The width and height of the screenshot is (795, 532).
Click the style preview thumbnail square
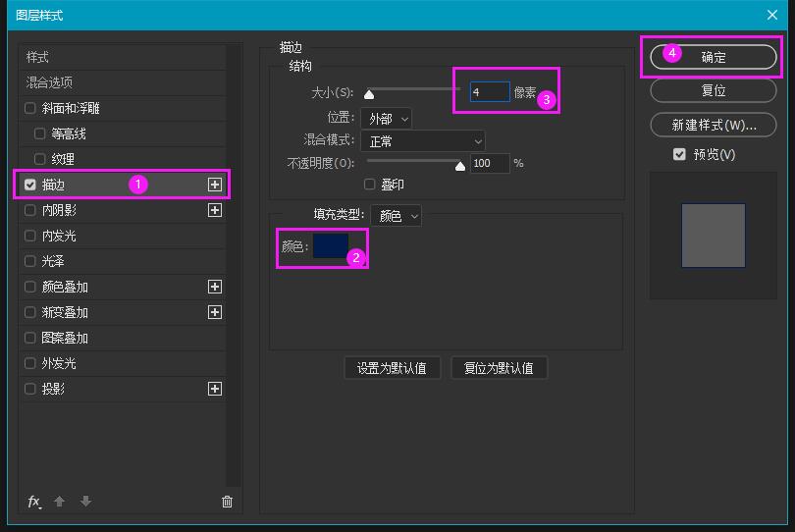(714, 236)
